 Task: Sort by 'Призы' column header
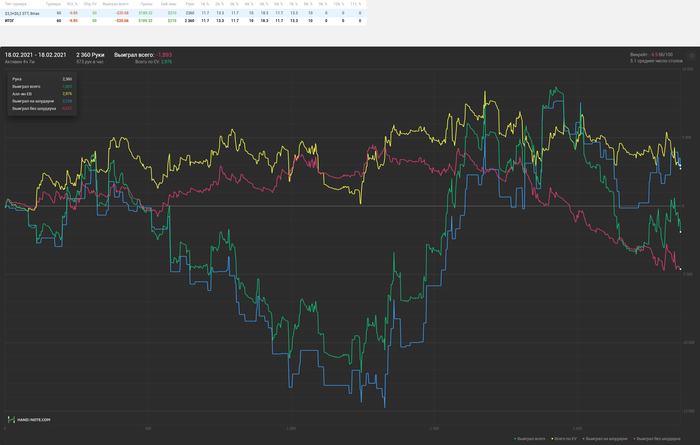[146, 4]
